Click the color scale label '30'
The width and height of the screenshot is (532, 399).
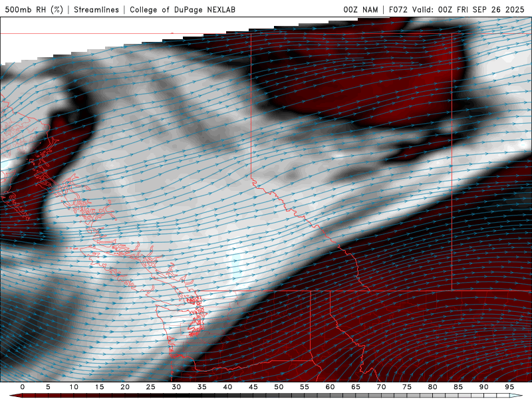[176, 387]
